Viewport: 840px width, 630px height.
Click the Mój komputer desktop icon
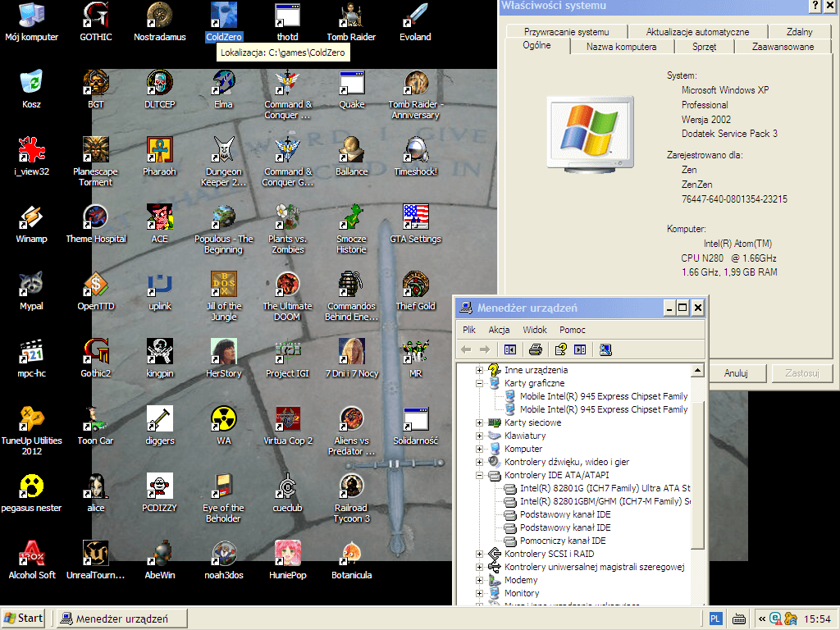(32, 21)
